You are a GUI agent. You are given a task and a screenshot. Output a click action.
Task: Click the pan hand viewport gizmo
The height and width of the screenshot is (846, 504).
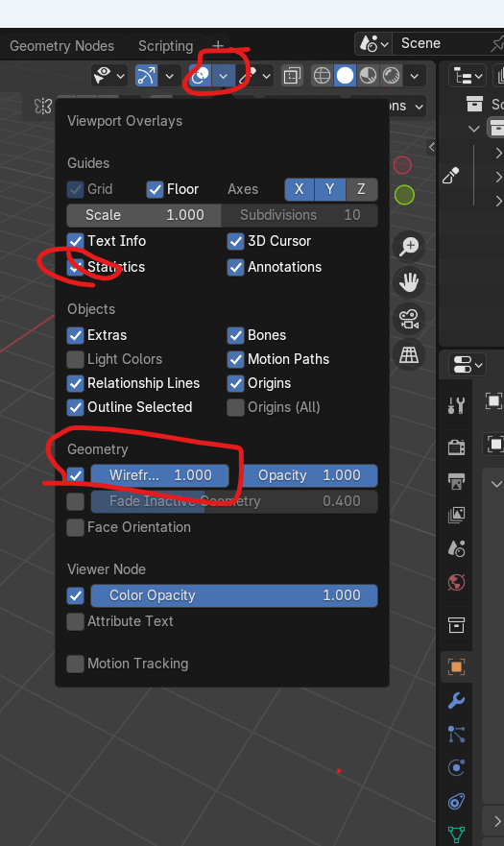click(409, 282)
